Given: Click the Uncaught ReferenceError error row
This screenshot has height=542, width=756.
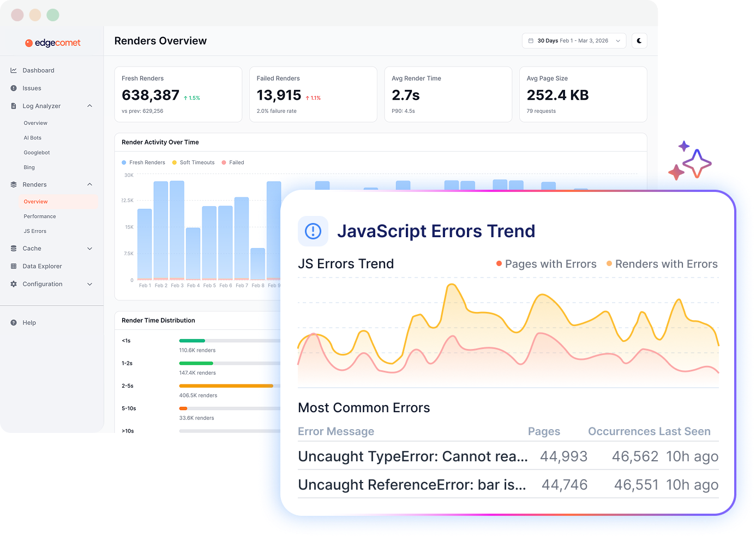Looking at the screenshot, I should [x=508, y=485].
